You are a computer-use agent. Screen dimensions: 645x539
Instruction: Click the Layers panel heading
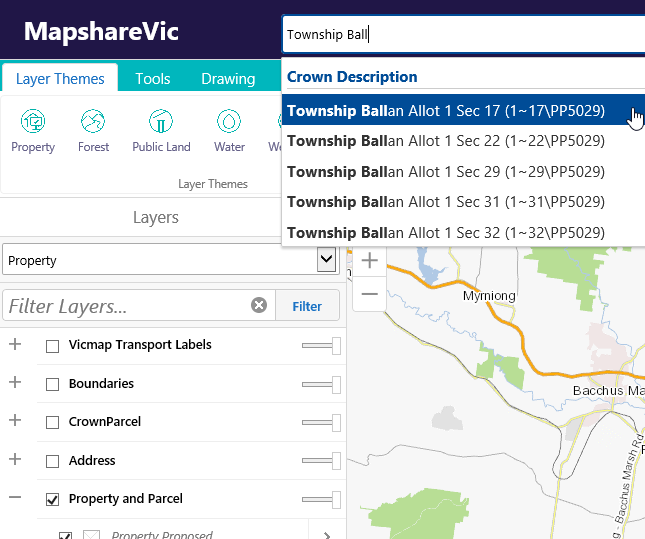(x=155, y=217)
